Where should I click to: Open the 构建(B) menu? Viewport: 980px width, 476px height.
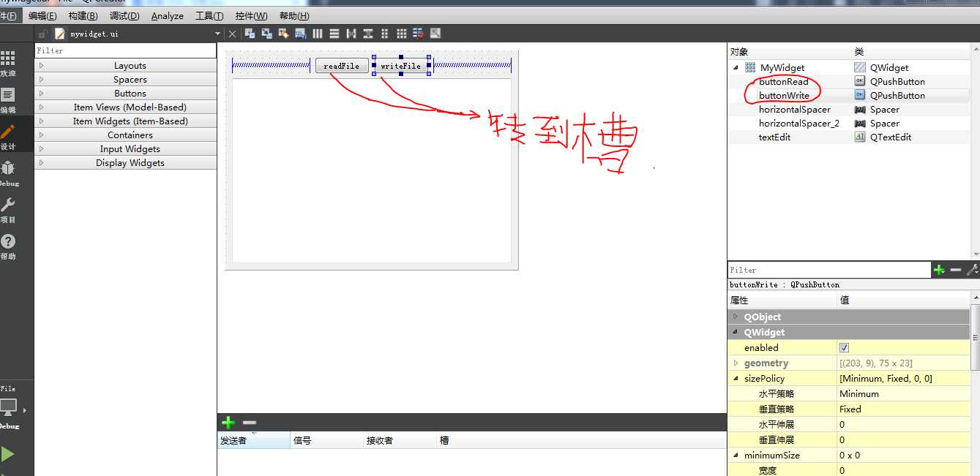tap(83, 15)
